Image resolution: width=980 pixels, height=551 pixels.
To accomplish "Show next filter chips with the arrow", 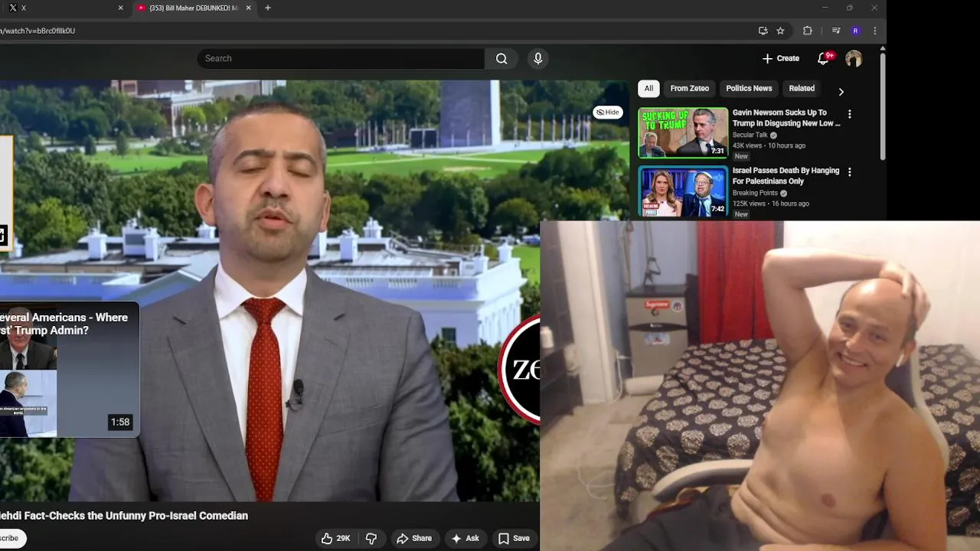I will tap(841, 91).
